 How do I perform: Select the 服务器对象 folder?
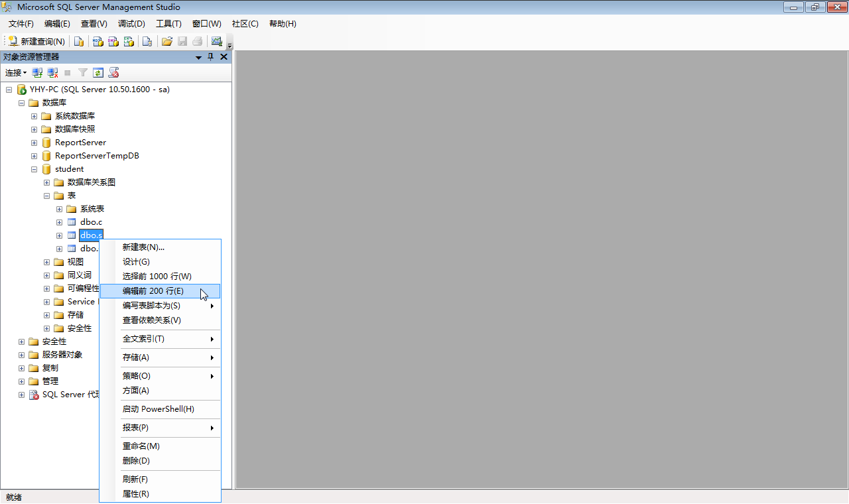pos(62,355)
